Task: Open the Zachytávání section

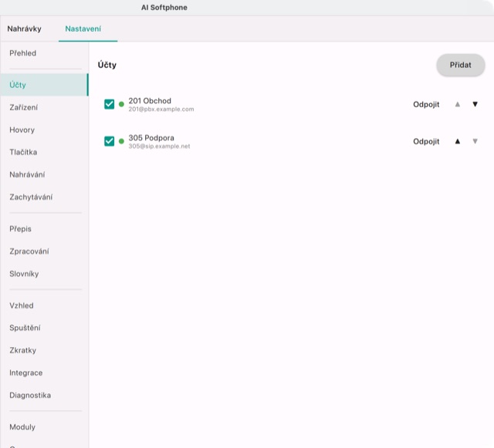Action: [x=44, y=197]
